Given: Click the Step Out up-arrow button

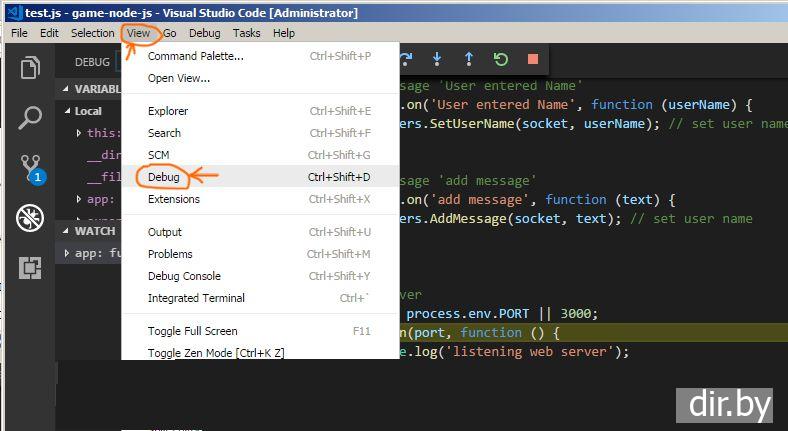Looking at the screenshot, I should click(x=468, y=59).
